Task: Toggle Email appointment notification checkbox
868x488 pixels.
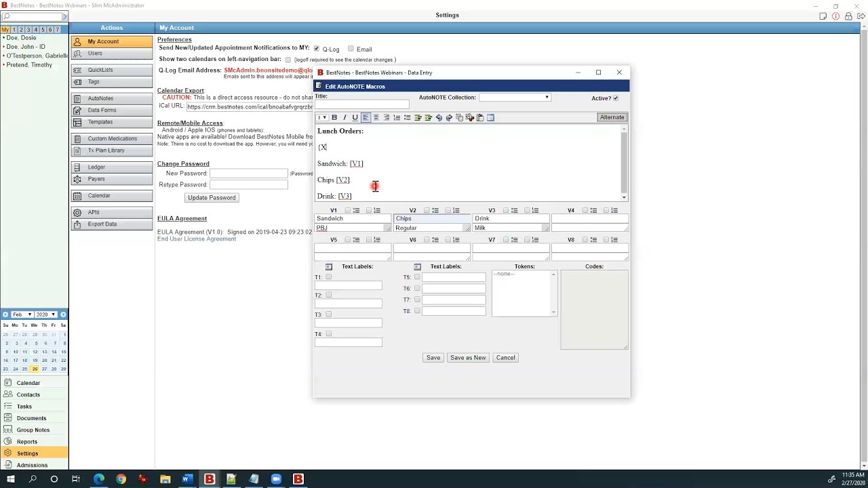Action: tap(351, 48)
